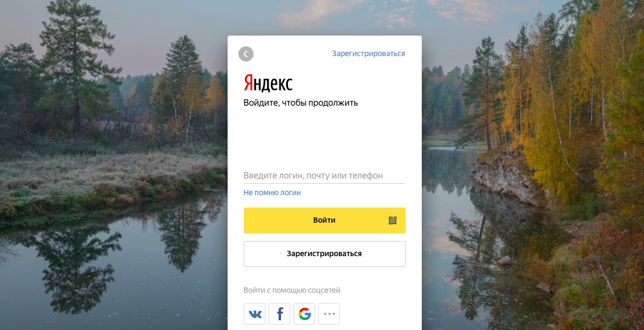
Task: Sign in with the Facebook icon
Action: 279,314
